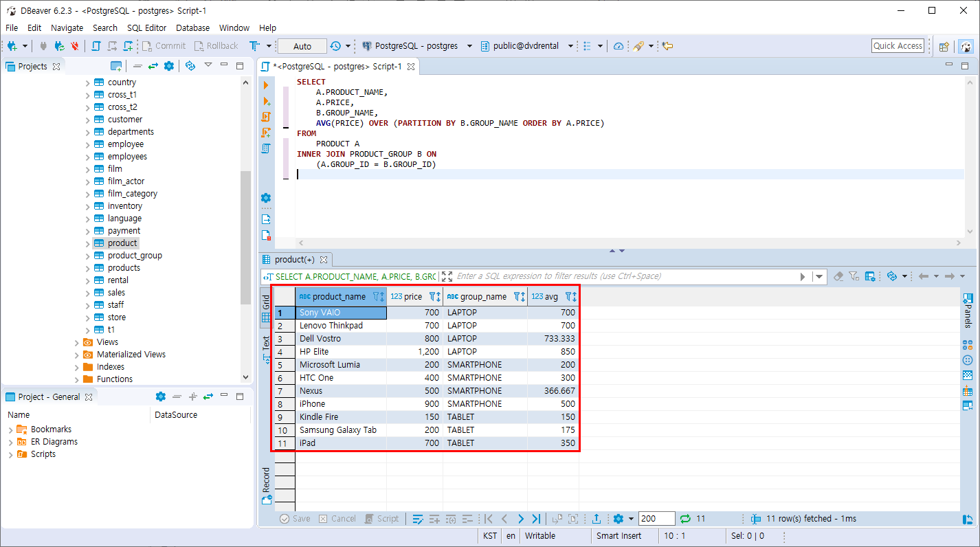
Task: Click the SQL filter expression field
Action: (x=627, y=276)
